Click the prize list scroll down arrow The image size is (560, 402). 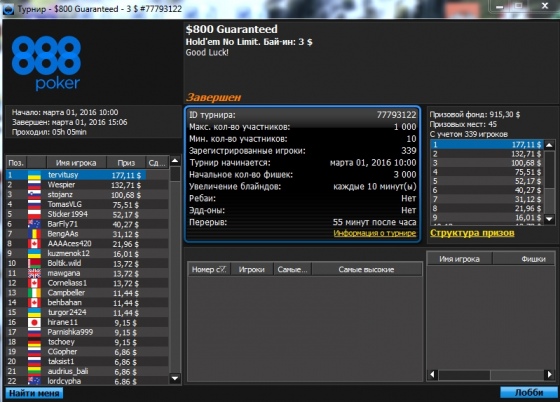point(550,219)
